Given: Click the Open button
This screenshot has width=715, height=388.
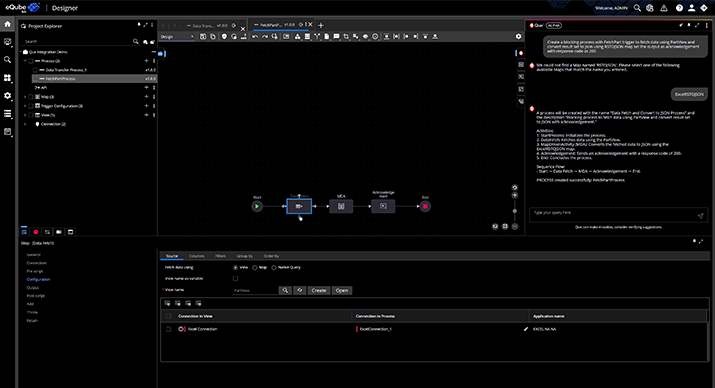Looking at the screenshot, I should (342, 290).
